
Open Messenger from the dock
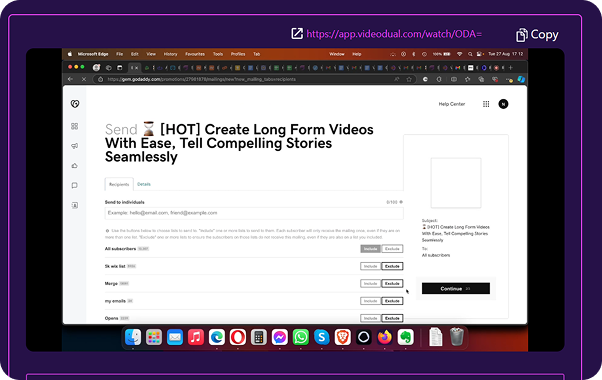click(x=280, y=337)
